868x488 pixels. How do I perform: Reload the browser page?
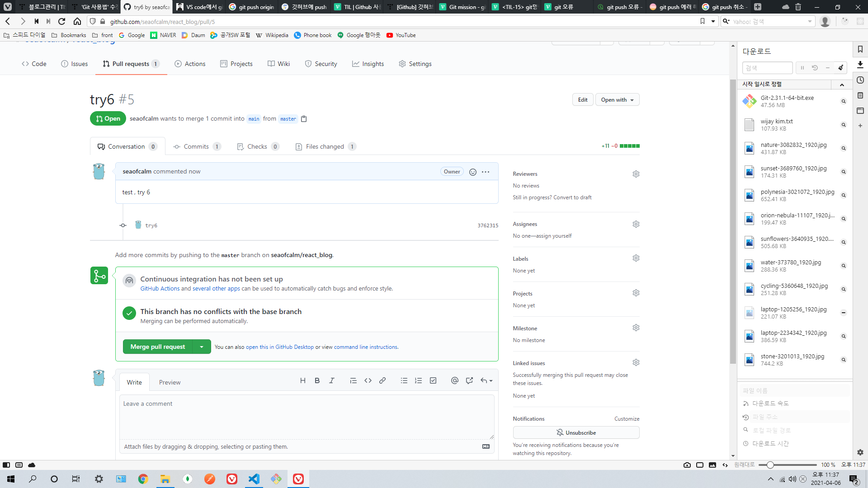(x=62, y=21)
